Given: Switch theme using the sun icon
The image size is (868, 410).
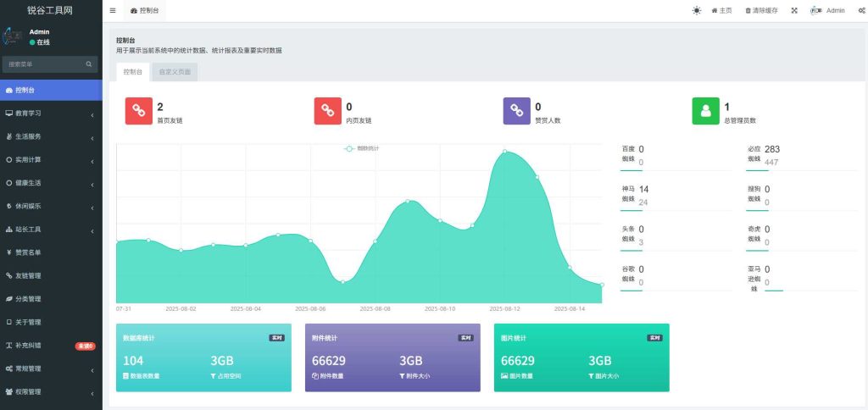Looking at the screenshot, I should [697, 10].
